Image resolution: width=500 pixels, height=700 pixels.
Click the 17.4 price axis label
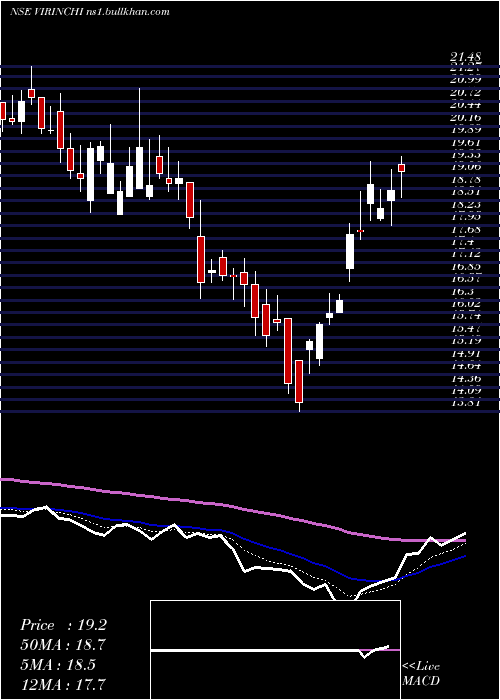coord(462,242)
